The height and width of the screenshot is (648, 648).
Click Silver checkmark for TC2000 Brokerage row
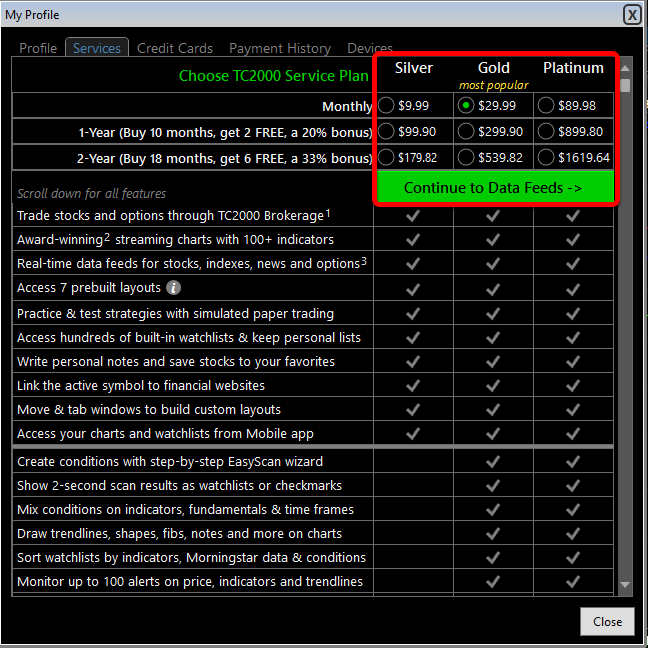pos(413,215)
